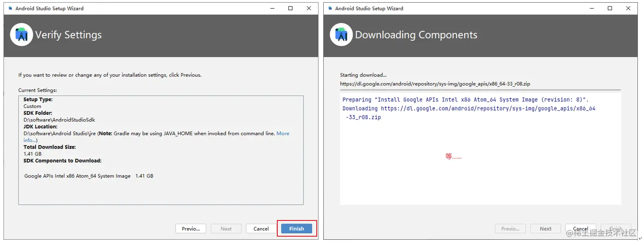Click the 'Preparing "Install Google APIs' log line
Image resolution: width=644 pixels, height=245 pixels.
pos(466,100)
